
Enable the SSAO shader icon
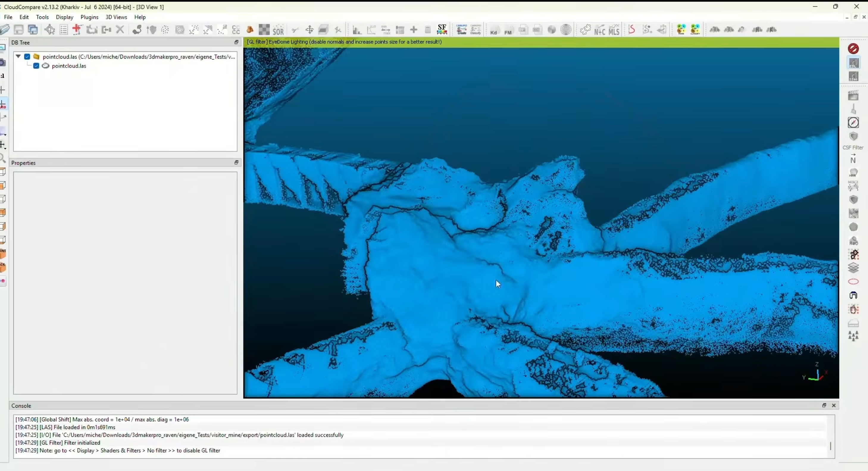(x=853, y=76)
